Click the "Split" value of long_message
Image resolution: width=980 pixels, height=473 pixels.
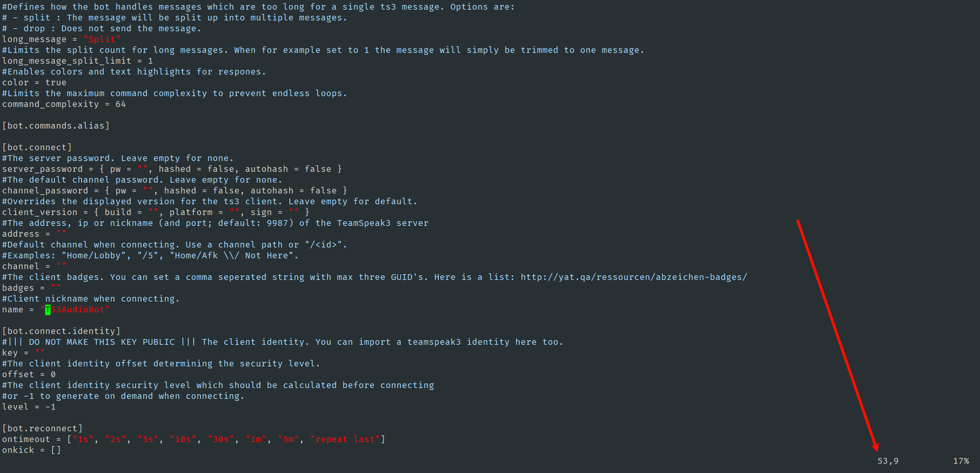(102, 39)
